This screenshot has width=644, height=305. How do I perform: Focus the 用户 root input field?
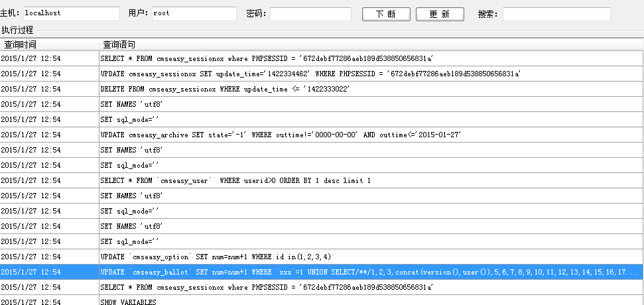[194, 13]
